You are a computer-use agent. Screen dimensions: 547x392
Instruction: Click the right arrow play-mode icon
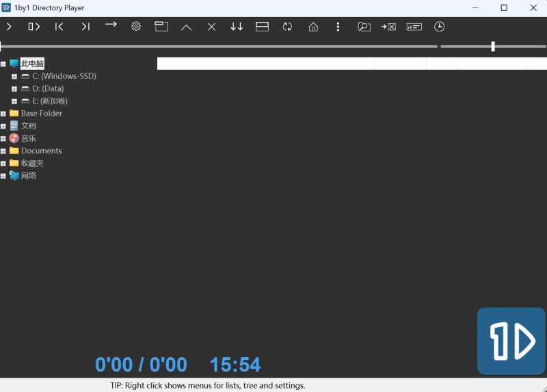(x=111, y=25)
